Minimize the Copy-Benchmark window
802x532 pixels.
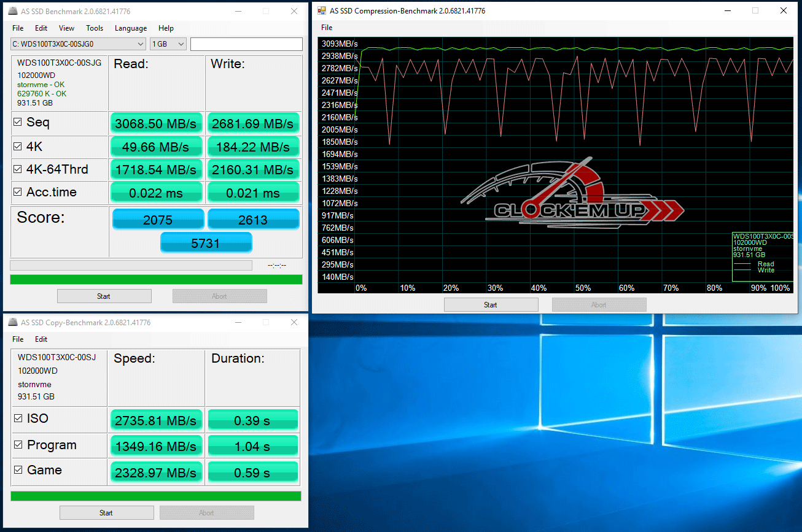click(x=238, y=323)
